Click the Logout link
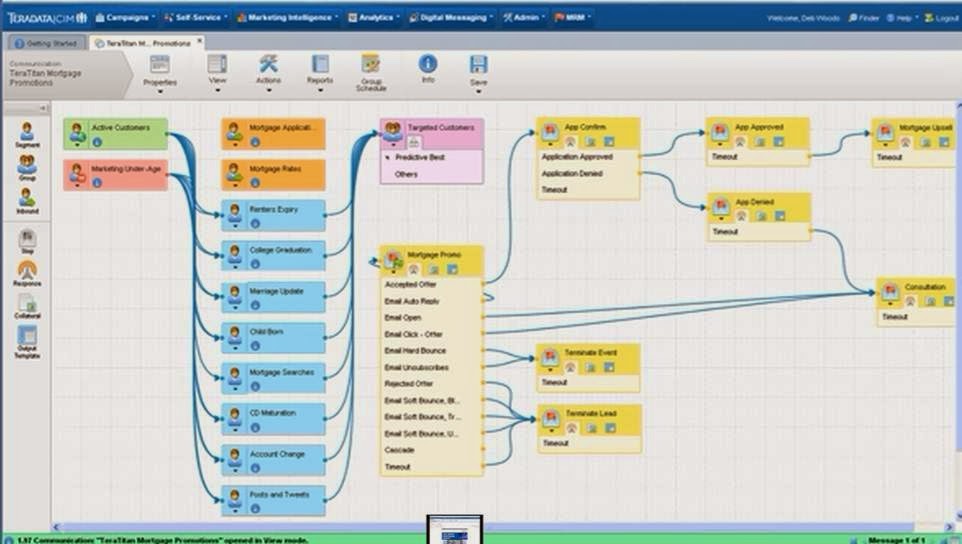The width and height of the screenshot is (962, 544). click(942, 18)
